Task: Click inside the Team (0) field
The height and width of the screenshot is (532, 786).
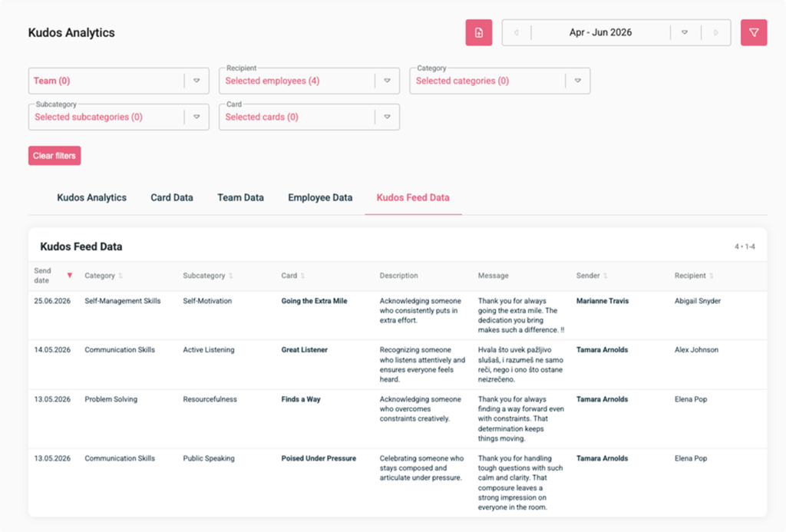Action: [119, 81]
